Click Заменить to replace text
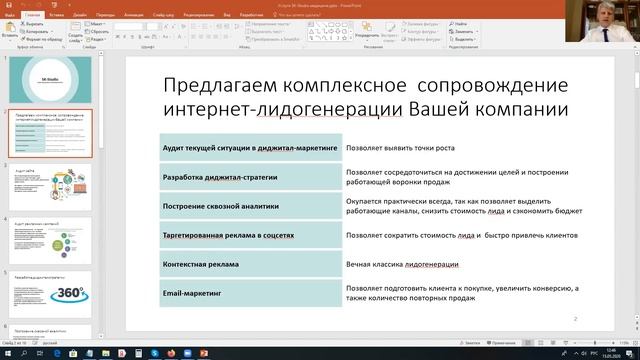 click(x=463, y=31)
